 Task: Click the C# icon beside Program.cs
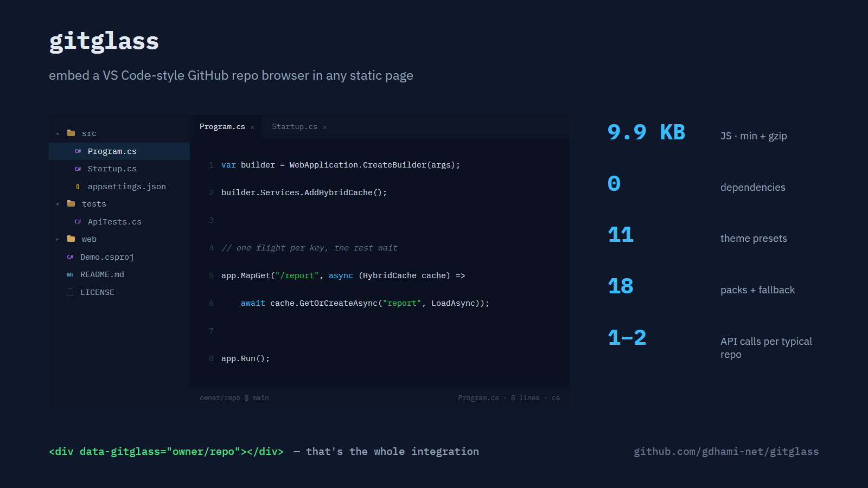[78, 151]
